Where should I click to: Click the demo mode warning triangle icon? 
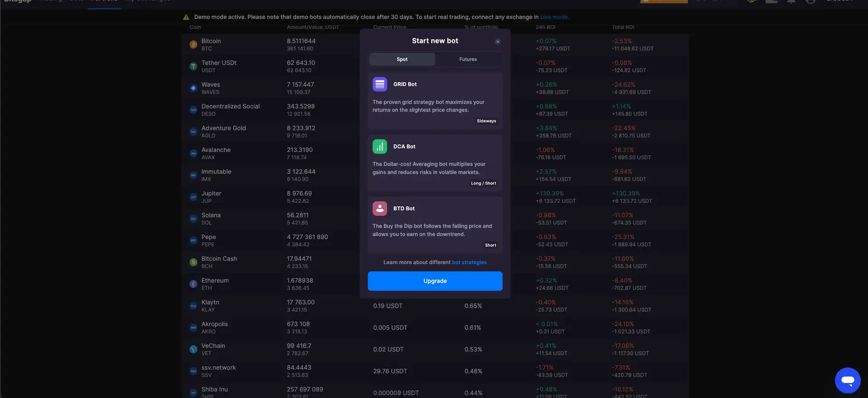[186, 17]
